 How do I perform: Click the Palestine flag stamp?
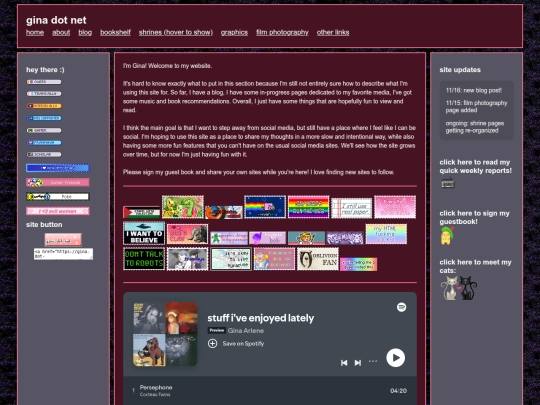(142, 212)
